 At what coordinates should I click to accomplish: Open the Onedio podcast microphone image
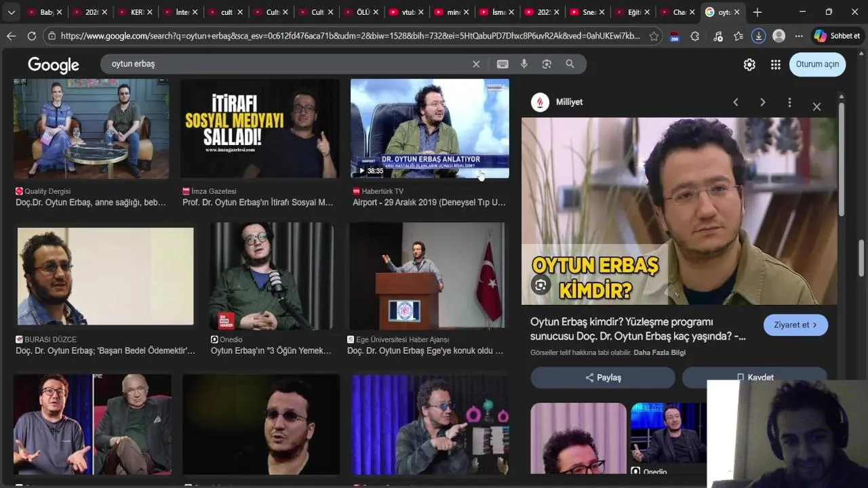tap(271, 277)
